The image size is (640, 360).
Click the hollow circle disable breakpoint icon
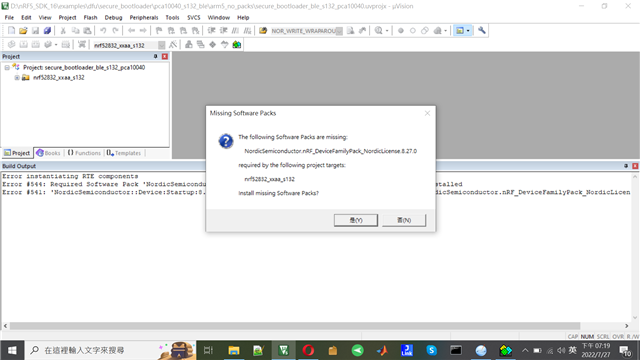(x=413, y=31)
